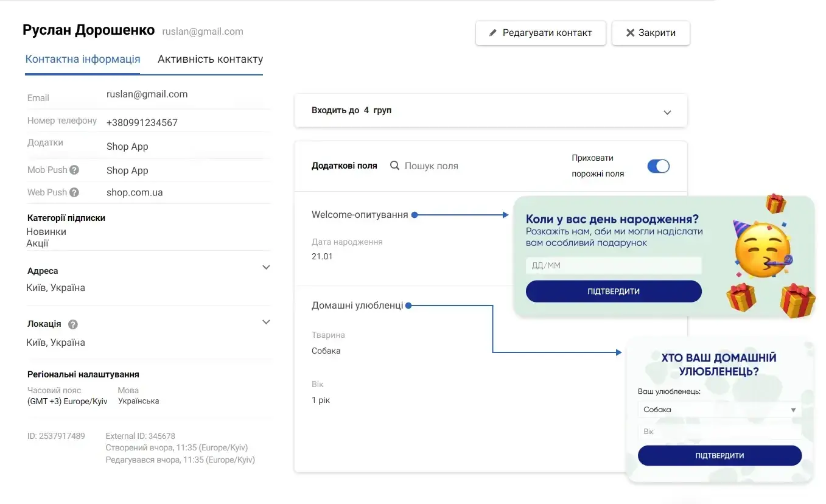Click the birth date value 21.01
Viewport: 826px width, 504px height.
(322, 256)
